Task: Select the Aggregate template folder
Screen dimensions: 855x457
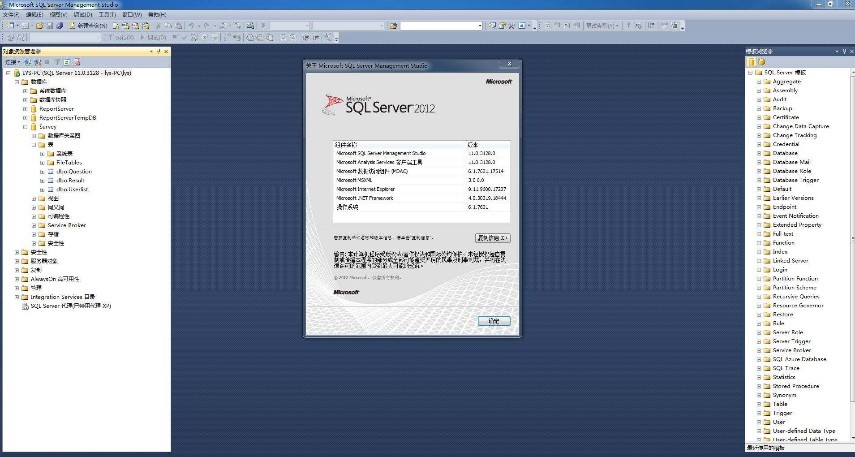Action: [787, 81]
